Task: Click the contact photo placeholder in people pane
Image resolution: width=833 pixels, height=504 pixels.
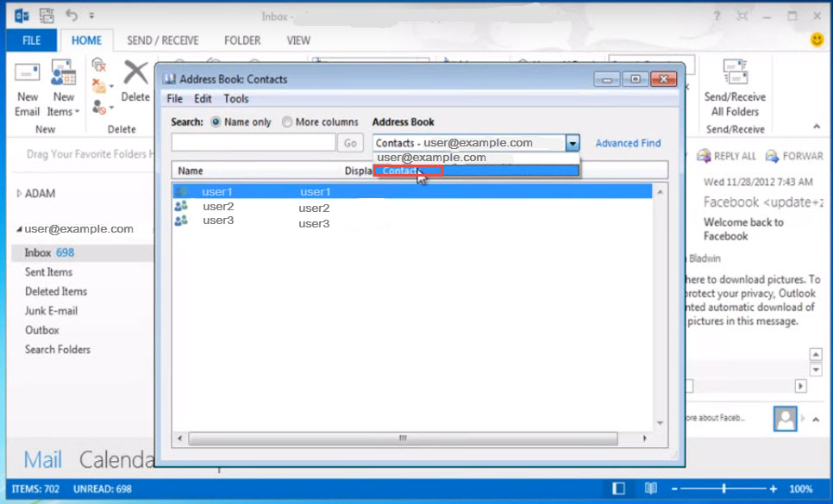Action: click(x=786, y=419)
